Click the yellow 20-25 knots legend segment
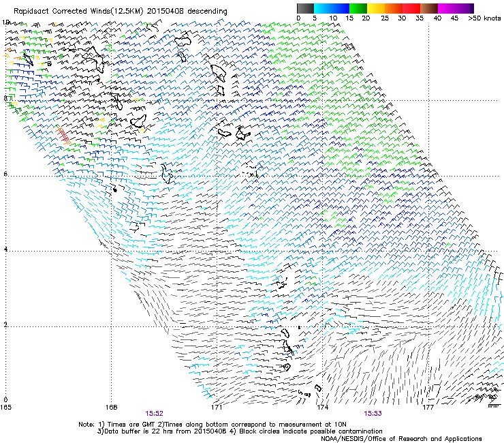 pos(376,8)
